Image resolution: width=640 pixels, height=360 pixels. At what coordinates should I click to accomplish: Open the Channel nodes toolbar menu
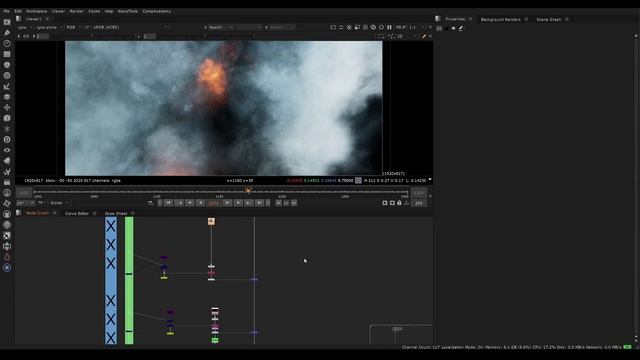[7, 54]
